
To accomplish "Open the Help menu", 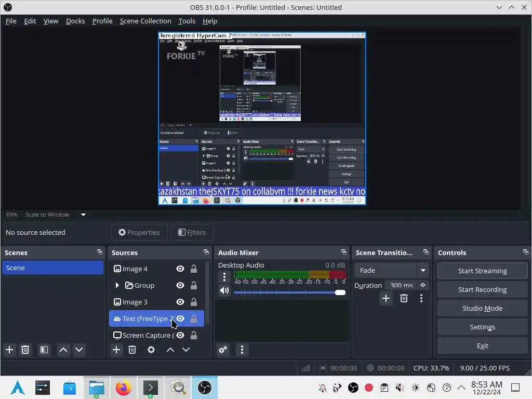I will [210, 21].
